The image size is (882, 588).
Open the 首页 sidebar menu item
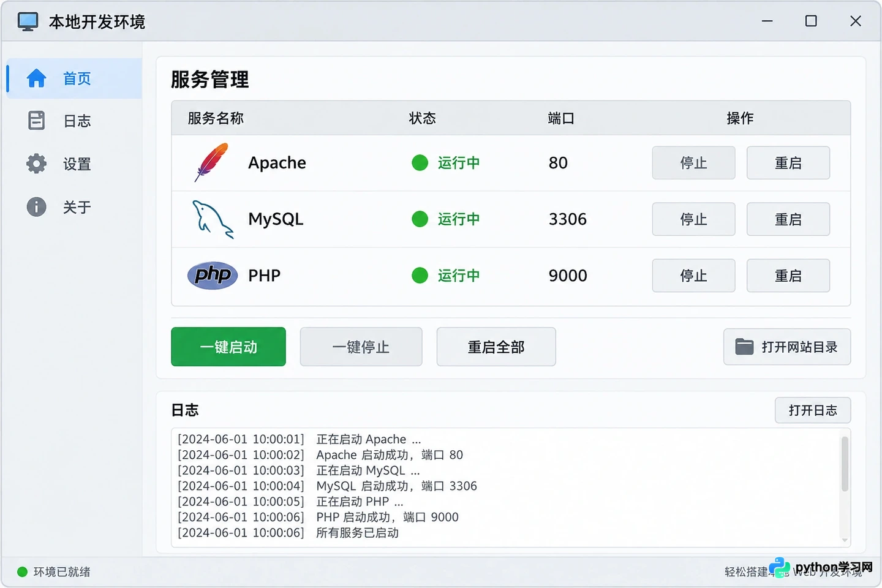coord(75,78)
